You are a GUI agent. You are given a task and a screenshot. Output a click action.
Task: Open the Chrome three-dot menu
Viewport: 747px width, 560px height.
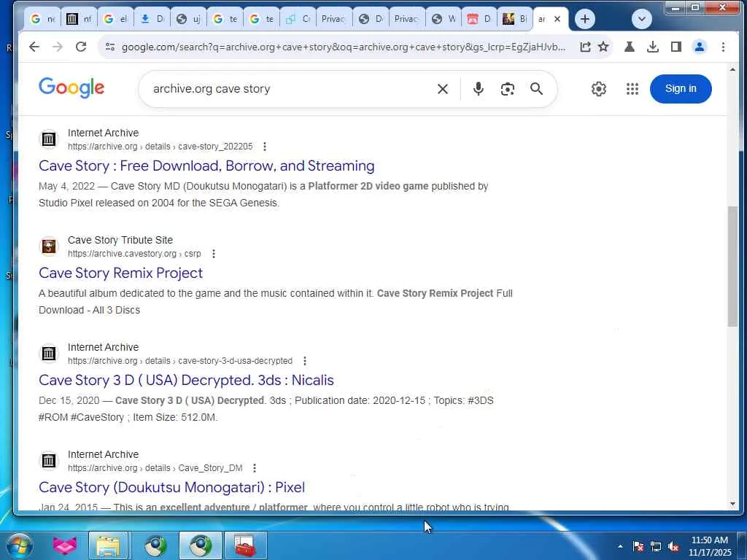click(723, 47)
